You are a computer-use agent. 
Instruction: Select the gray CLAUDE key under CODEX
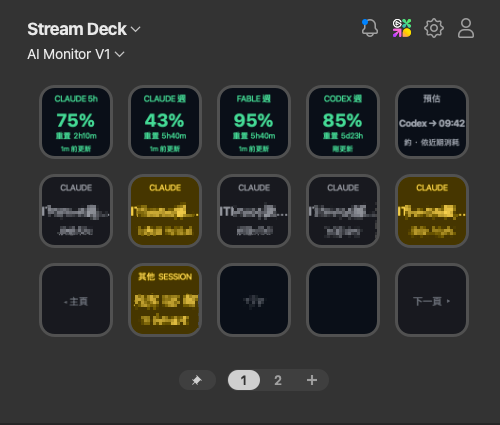click(x=343, y=211)
